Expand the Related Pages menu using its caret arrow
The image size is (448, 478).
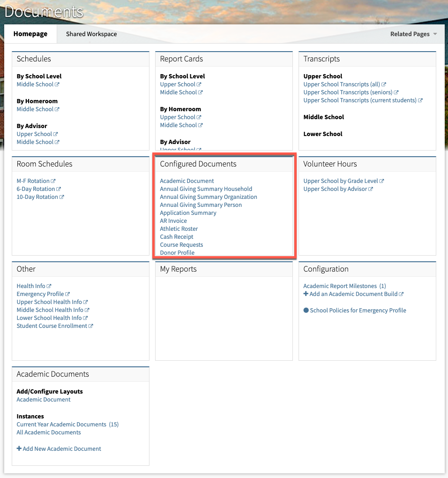coord(435,33)
